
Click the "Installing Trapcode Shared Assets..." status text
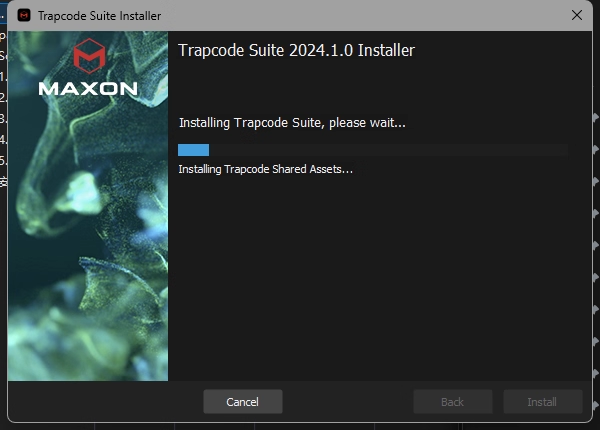tap(265, 169)
